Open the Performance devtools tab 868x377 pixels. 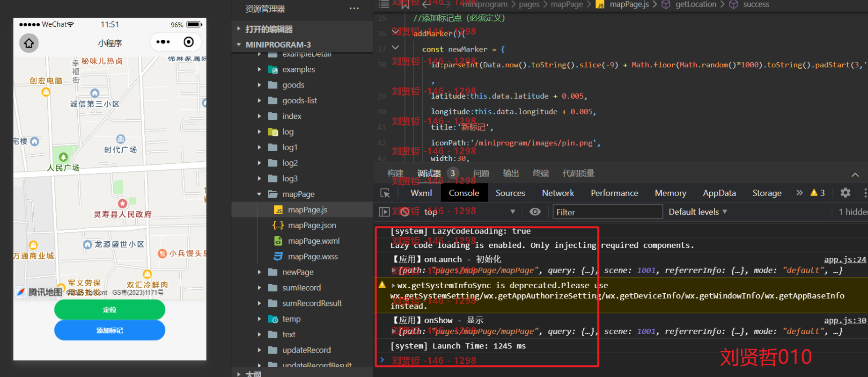(x=614, y=193)
